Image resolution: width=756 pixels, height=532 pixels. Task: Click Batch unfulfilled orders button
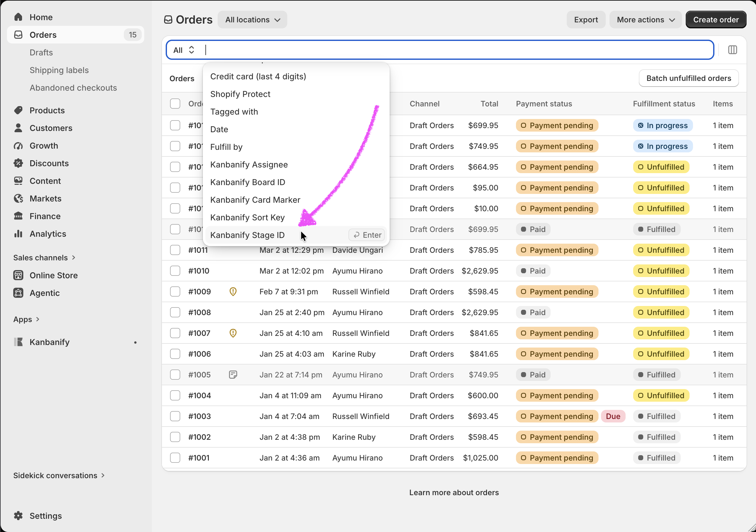pyautogui.click(x=689, y=78)
